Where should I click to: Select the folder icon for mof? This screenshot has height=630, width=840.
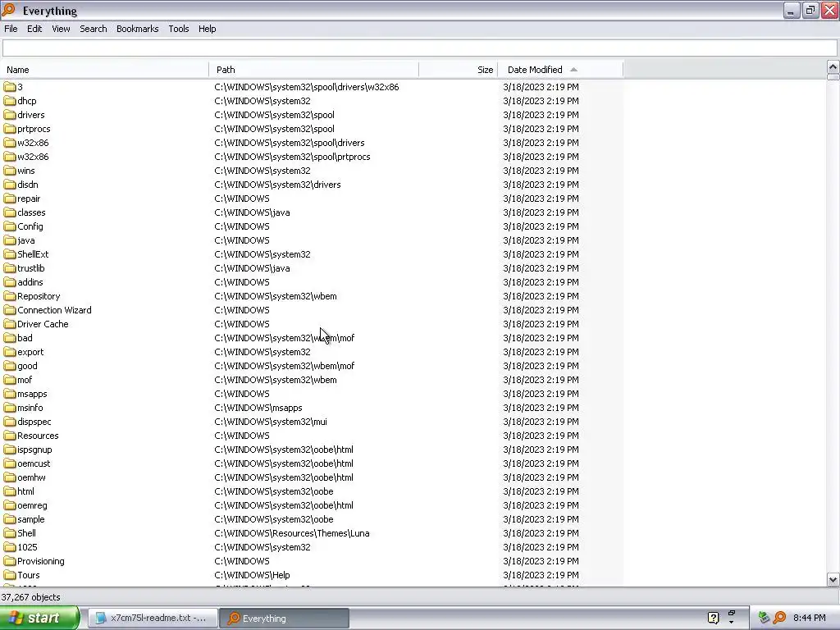pyautogui.click(x=10, y=379)
